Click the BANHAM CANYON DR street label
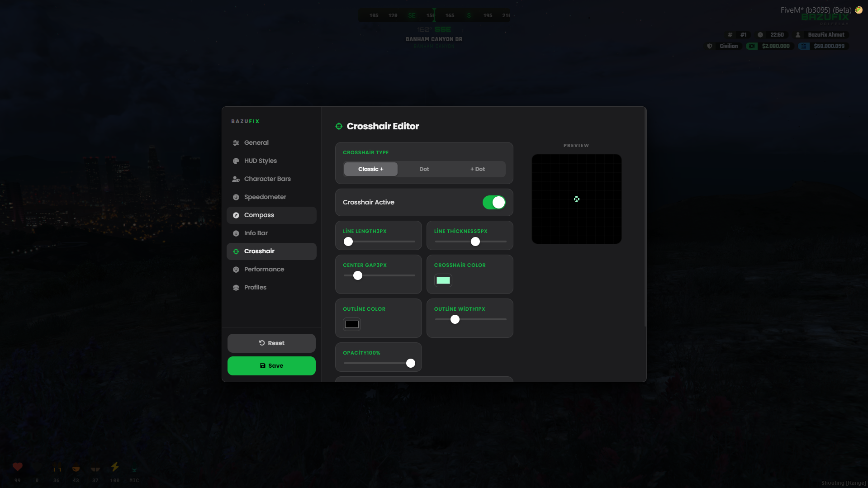 [x=434, y=39]
